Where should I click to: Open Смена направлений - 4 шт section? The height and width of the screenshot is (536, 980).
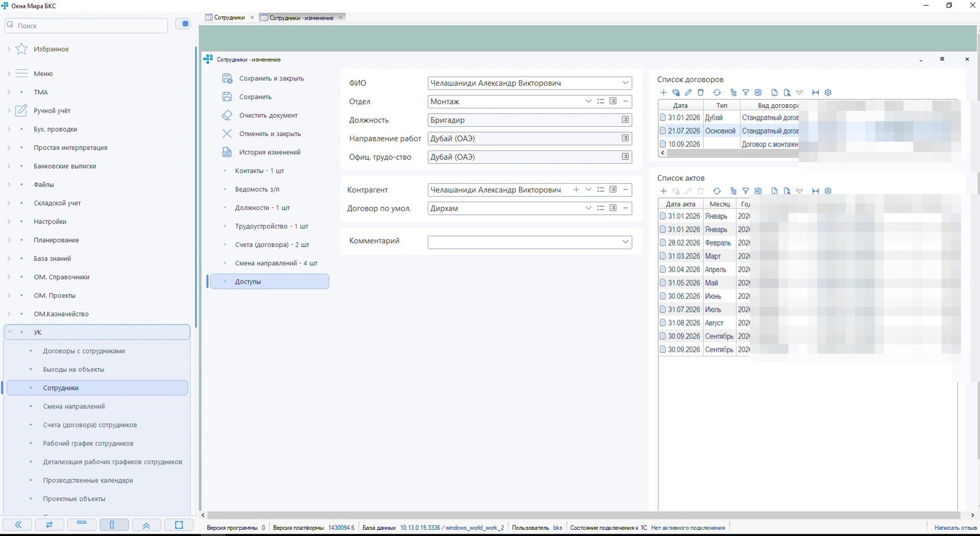pos(276,263)
